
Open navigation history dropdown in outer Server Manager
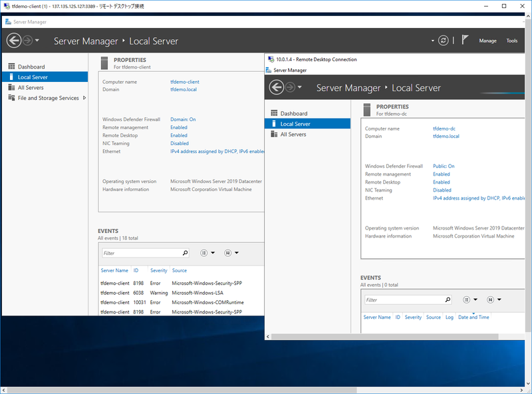[x=37, y=41]
